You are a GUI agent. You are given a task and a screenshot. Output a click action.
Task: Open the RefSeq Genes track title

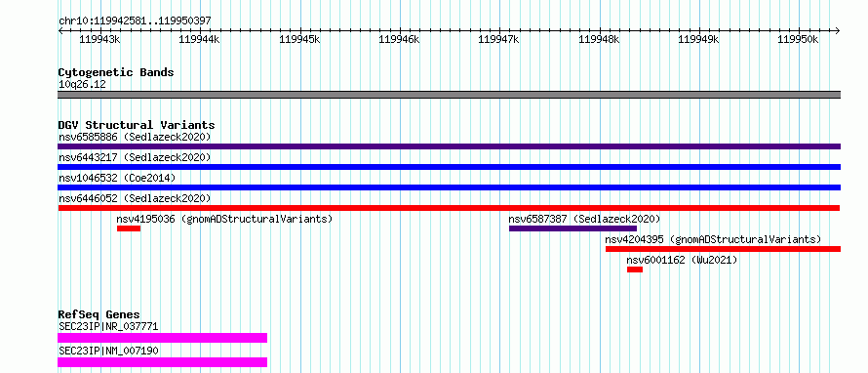pos(99,314)
